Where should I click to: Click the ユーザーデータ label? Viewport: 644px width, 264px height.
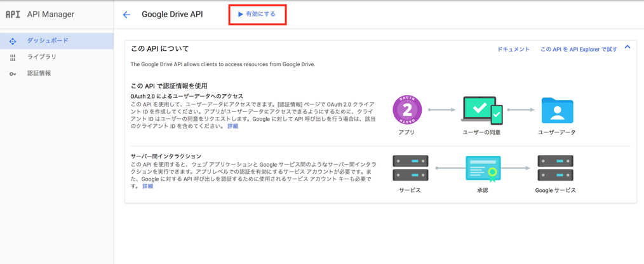(557, 132)
